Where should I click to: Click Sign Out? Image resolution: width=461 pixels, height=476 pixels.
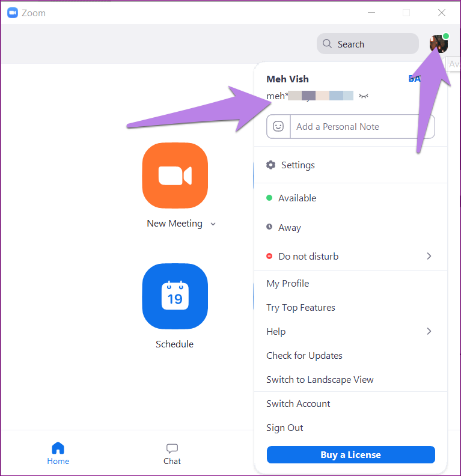[284, 428]
